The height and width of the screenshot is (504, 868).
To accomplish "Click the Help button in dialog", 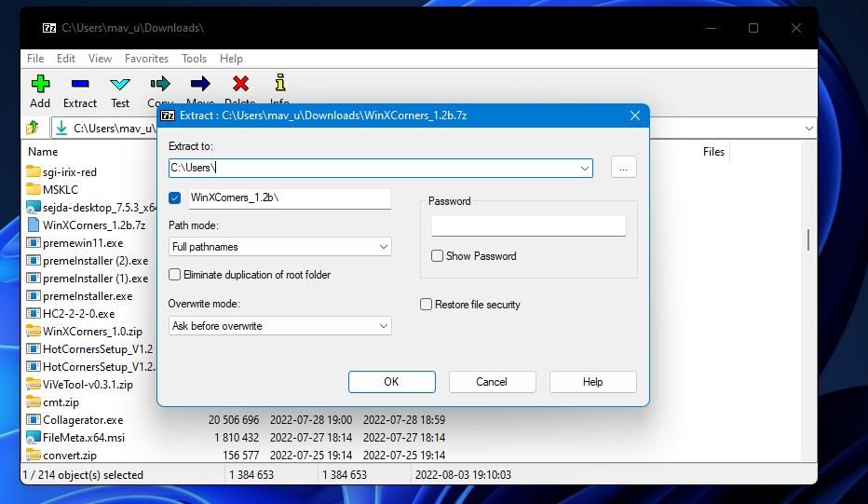I will [593, 382].
